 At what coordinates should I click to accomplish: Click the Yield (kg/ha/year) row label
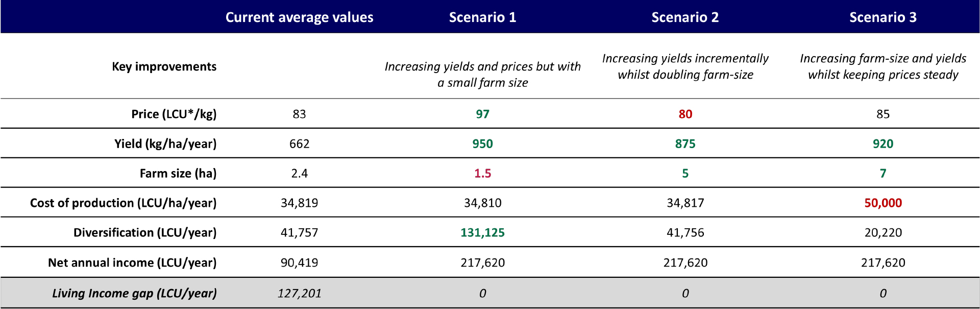(165, 144)
